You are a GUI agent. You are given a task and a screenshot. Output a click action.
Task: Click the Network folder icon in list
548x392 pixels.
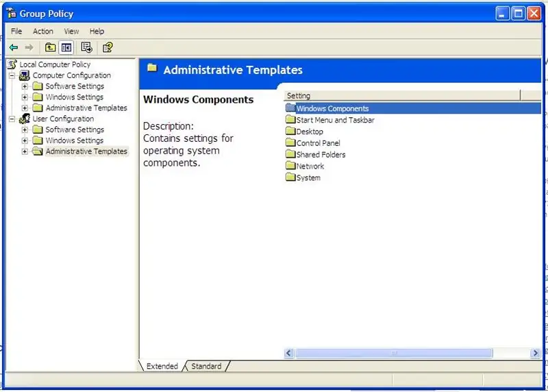tap(290, 165)
